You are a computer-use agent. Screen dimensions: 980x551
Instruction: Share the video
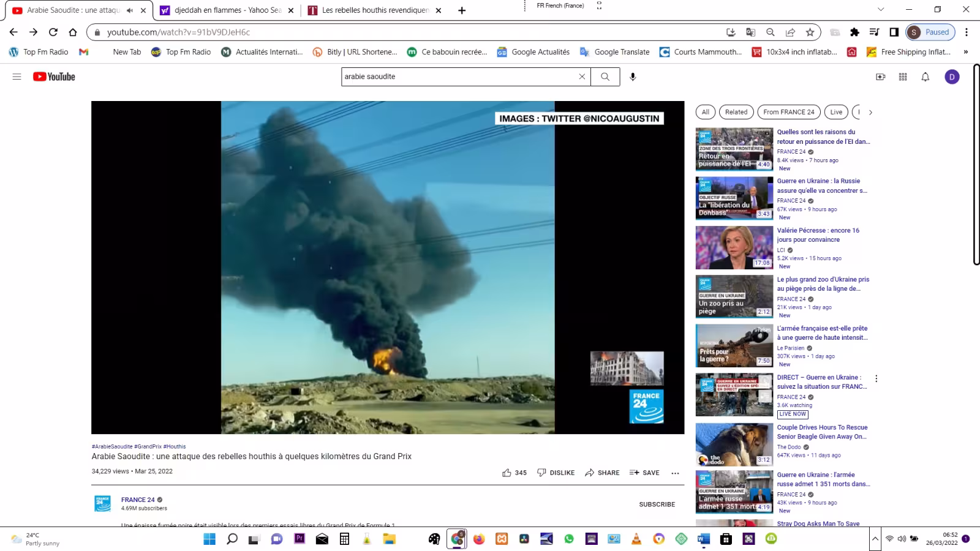[602, 473]
